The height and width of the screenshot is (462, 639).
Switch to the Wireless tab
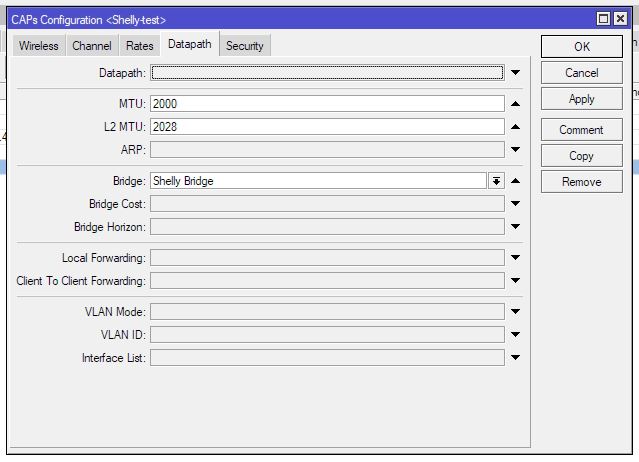coord(39,46)
